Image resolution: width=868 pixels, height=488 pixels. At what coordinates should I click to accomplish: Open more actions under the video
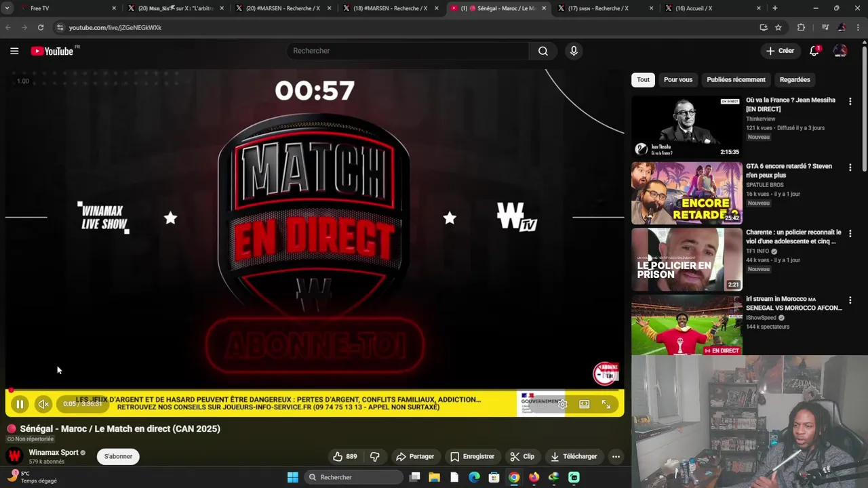tap(616, 456)
